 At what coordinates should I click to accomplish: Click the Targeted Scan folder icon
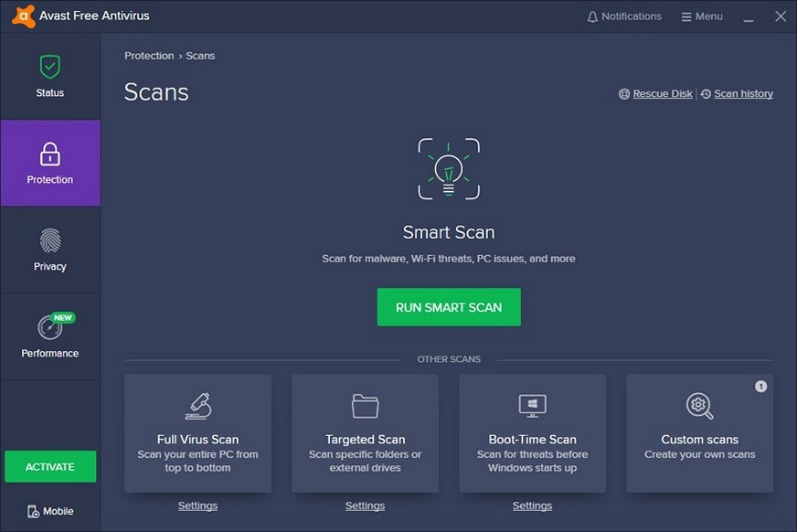coord(365,406)
